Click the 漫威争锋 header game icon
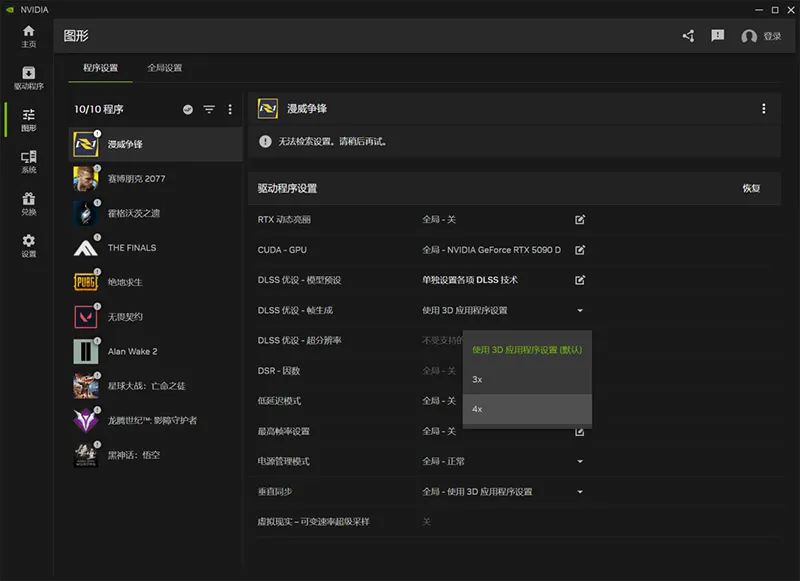800x581 pixels. click(x=268, y=109)
